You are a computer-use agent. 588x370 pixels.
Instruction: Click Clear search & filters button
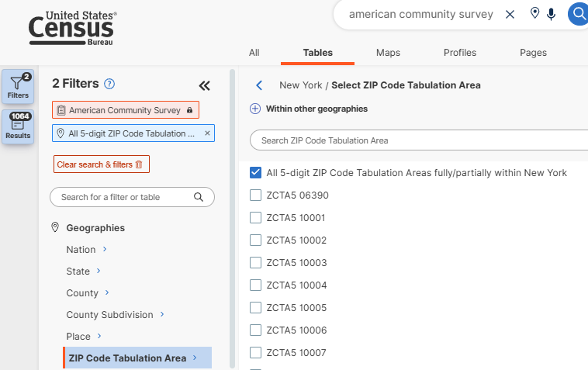(x=101, y=164)
